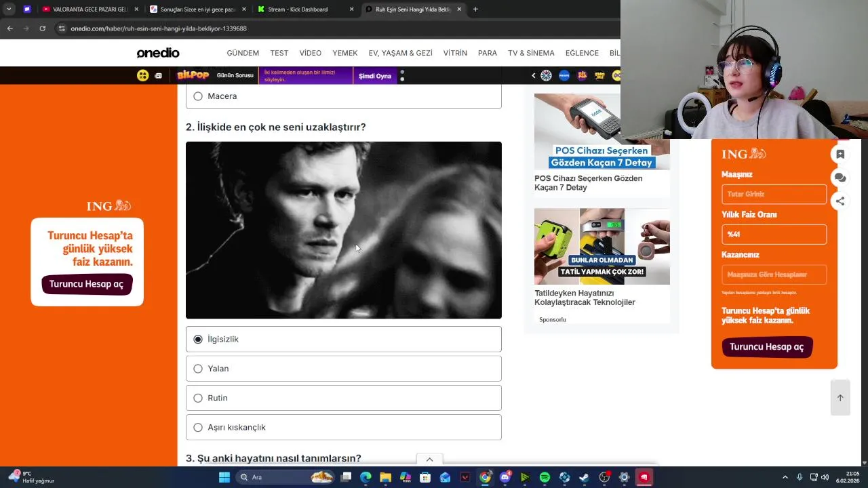Switch to Stream - Kick Dashboard tab
868x488 pixels.
pyautogui.click(x=305, y=9)
